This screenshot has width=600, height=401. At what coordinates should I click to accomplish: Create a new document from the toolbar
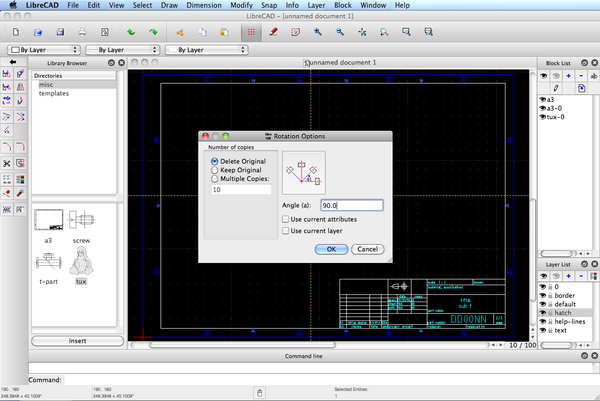click(x=16, y=32)
